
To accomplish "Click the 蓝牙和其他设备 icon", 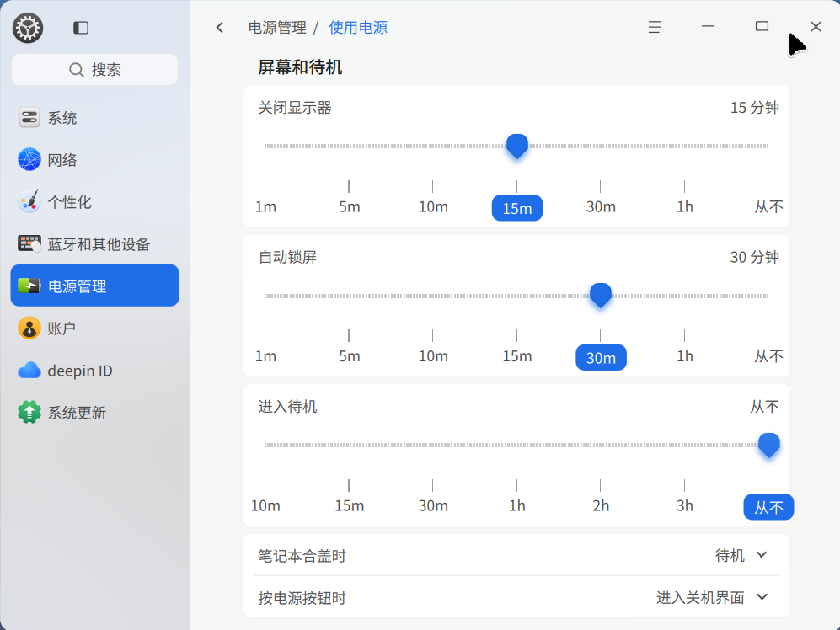I will click(x=29, y=243).
